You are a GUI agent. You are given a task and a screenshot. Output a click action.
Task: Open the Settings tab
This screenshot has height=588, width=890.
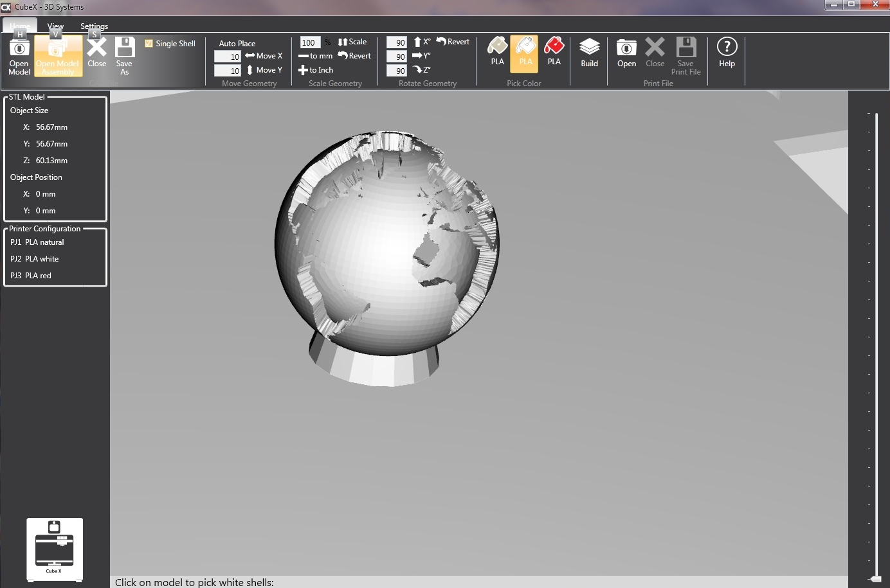tap(94, 26)
